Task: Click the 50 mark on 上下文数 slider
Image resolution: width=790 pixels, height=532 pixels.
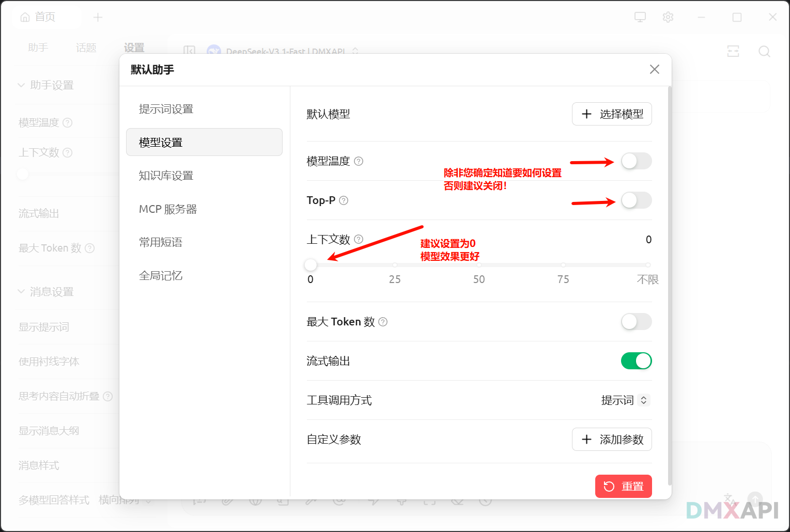Action: (479, 265)
